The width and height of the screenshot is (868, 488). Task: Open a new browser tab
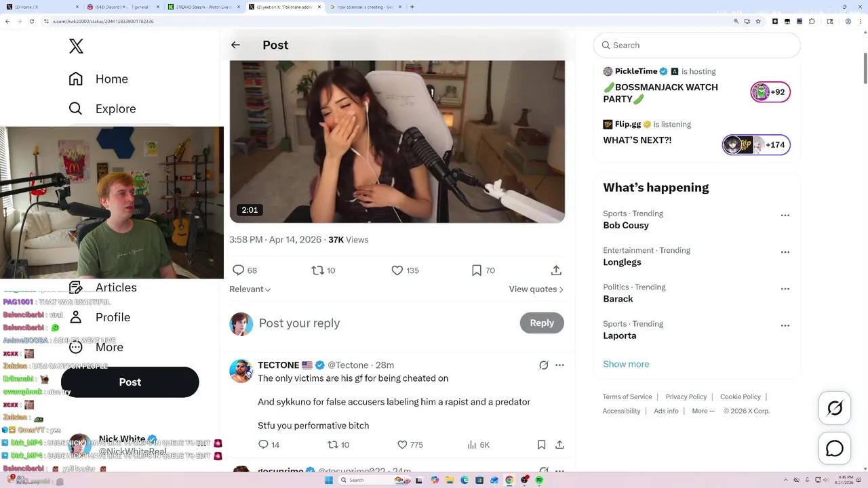[412, 7]
